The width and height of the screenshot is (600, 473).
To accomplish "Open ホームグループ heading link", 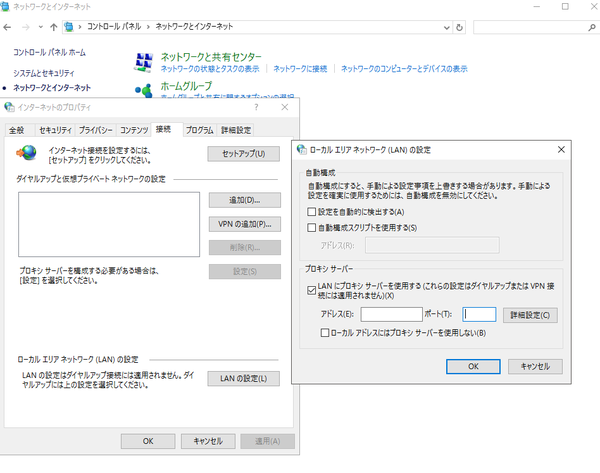I will click(186, 86).
